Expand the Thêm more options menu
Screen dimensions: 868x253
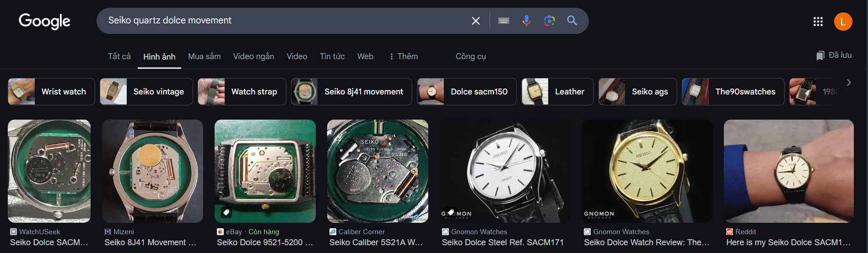tap(403, 56)
